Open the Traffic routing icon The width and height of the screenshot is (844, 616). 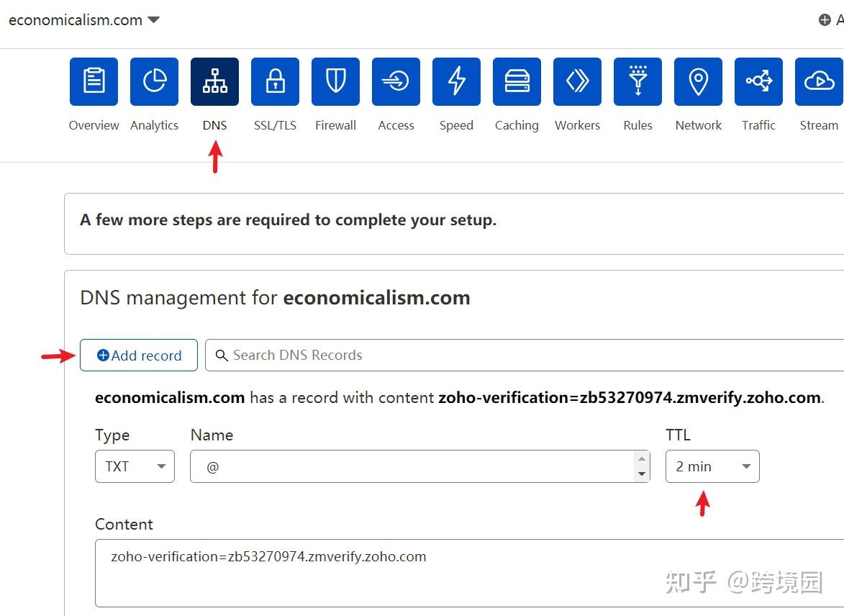pyautogui.click(x=759, y=81)
